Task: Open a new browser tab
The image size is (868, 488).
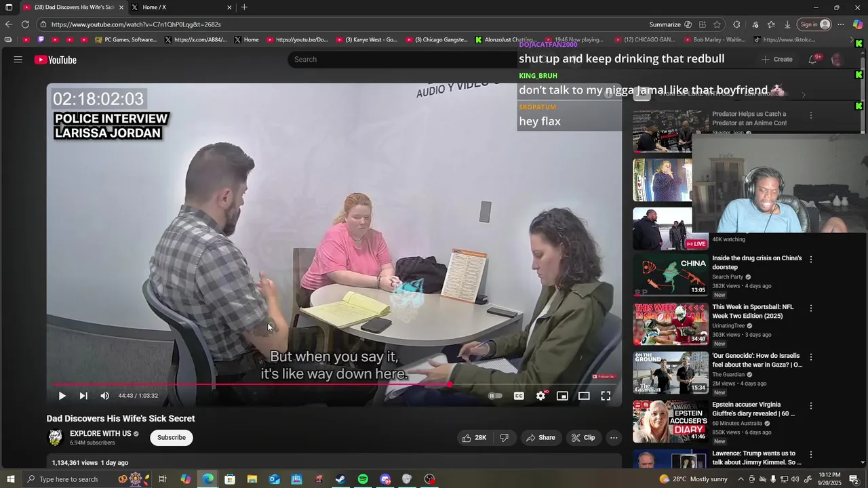Action: click(x=244, y=7)
